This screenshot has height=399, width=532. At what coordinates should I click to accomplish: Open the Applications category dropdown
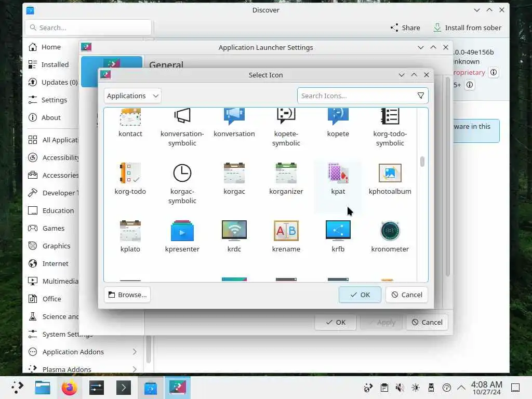tap(132, 96)
